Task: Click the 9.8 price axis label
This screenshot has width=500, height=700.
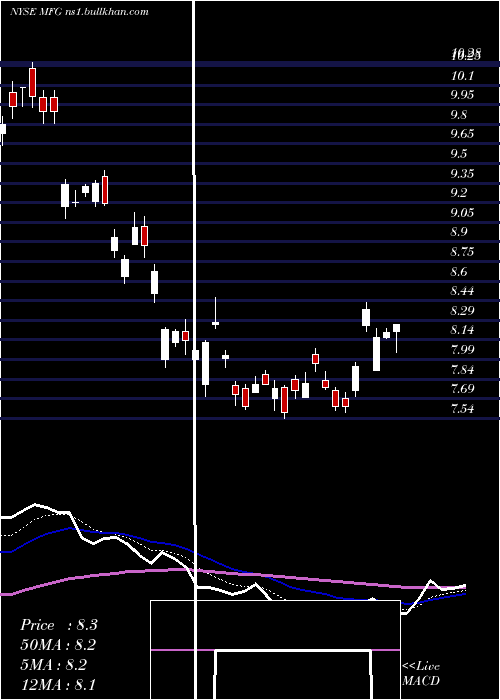Action: [459, 115]
